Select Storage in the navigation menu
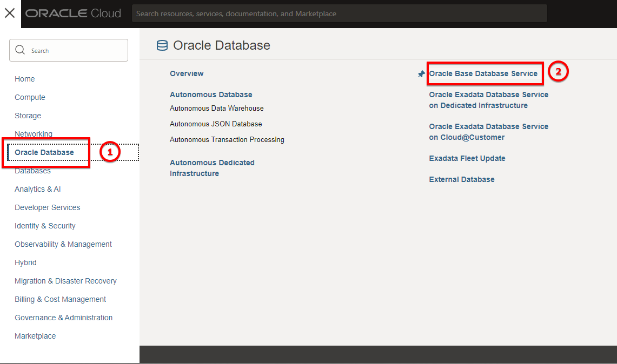Screen dimensions: 617x364 click(28, 116)
